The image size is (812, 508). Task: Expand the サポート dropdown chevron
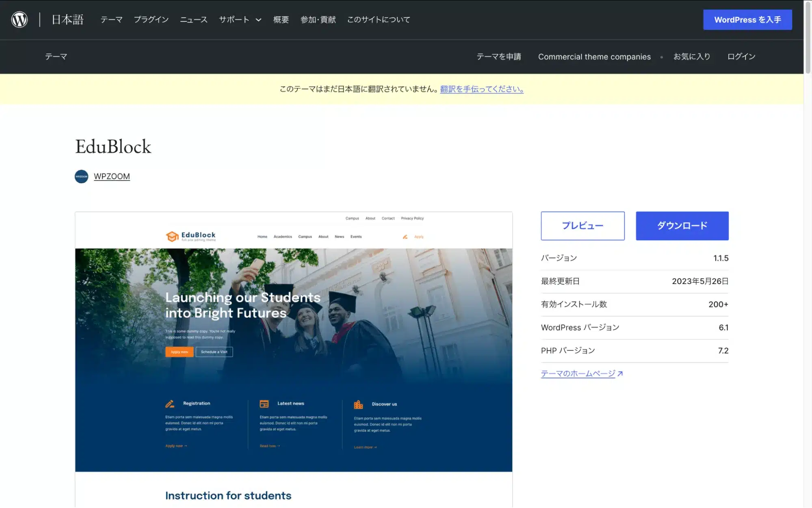[258, 20]
